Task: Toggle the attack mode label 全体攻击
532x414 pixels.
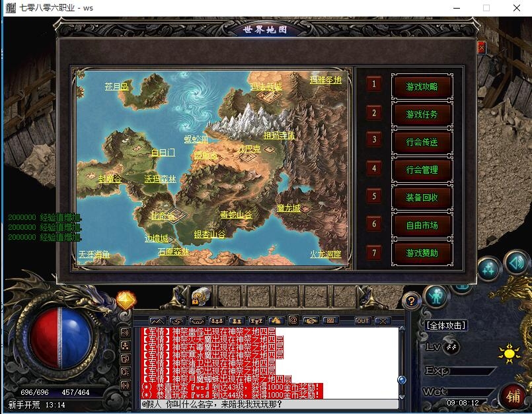Action: click(x=446, y=325)
